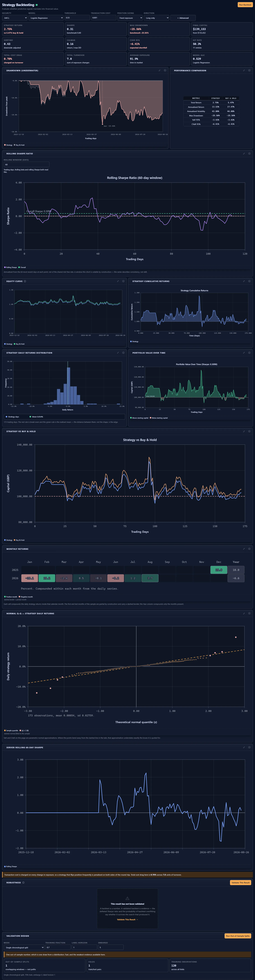This screenshot has height=980, width=255.
Task: Expand the Portfolio Value Over Time panel
Action: [x=244, y=353]
